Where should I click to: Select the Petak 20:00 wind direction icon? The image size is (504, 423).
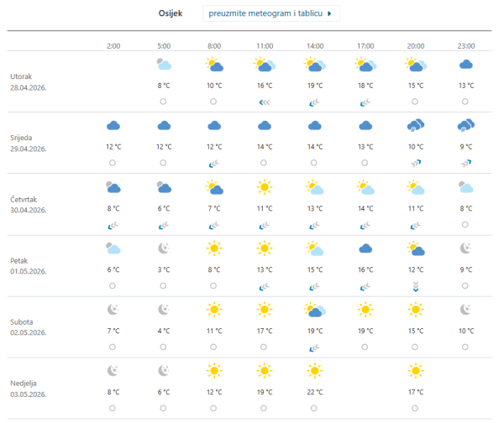click(416, 285)
